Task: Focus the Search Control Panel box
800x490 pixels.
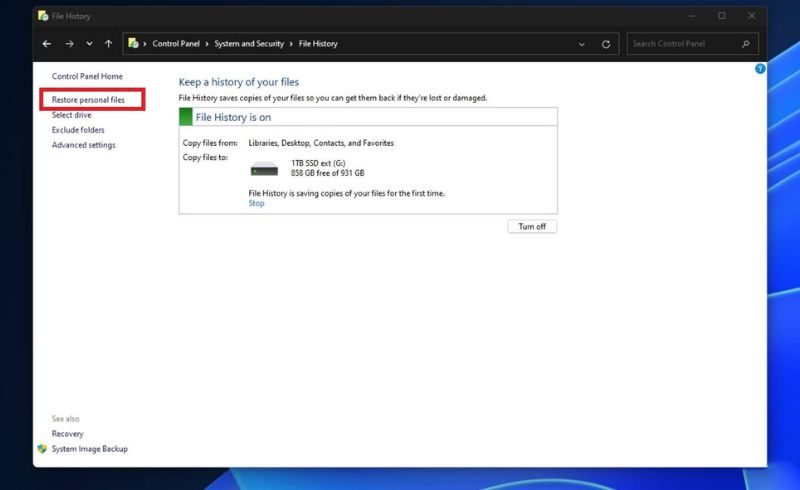Action: click(692, 44)
